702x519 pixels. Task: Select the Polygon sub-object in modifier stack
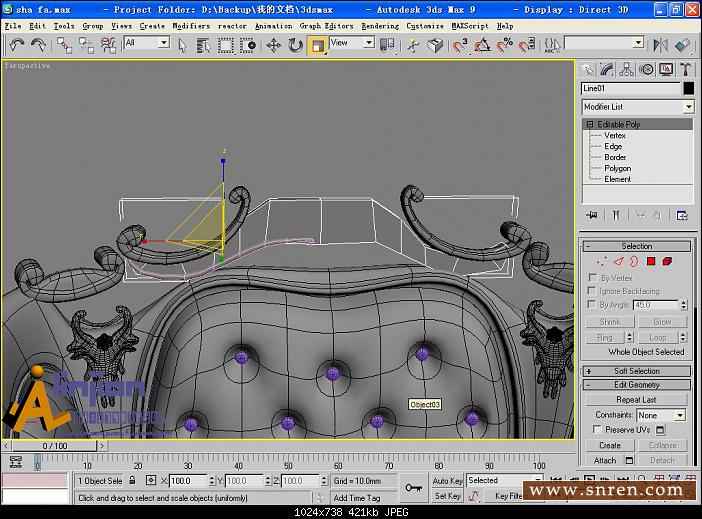[x=617, y=168]
